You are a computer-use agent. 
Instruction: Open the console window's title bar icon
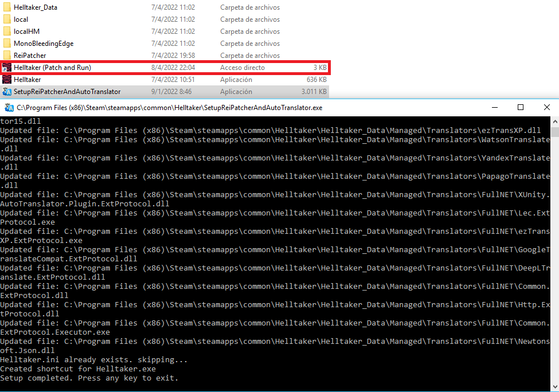click(9, 108)
